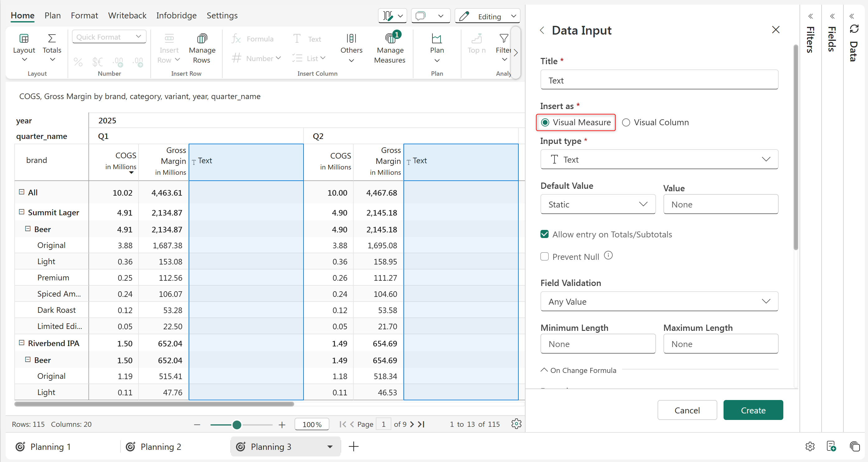Open the Input type dropdown
This screenshot has height=462, width=868.
click(659, 160)
